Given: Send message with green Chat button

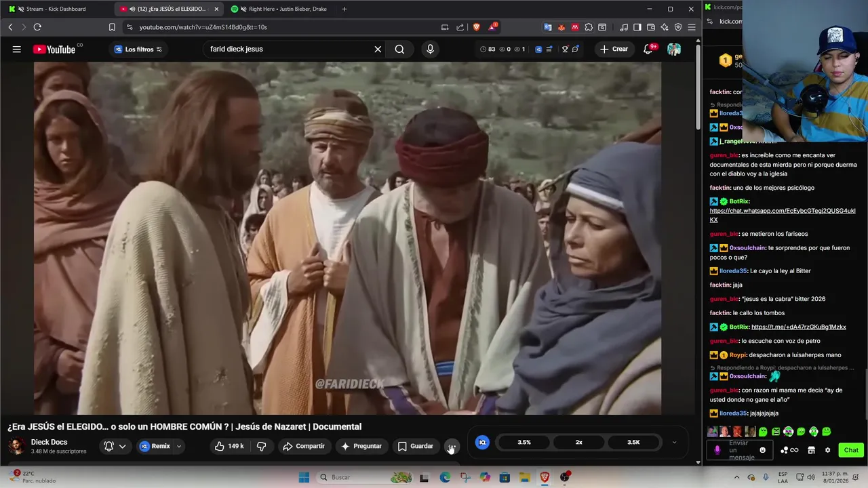Looking at the screenshot, I should coord(851,450).
